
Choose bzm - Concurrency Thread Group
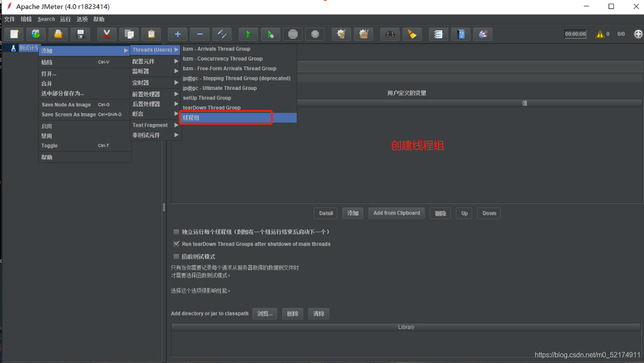click(238, 59)
